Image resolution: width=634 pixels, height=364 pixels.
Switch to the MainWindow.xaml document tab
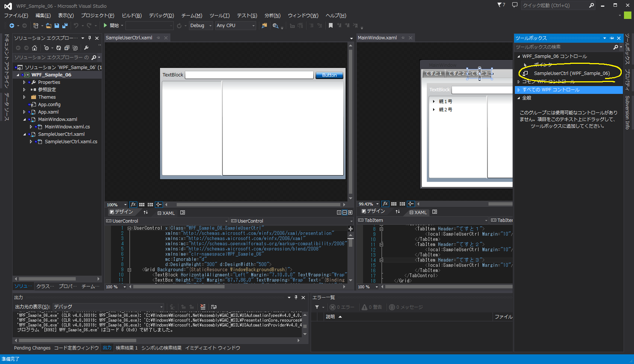[377, 38]
